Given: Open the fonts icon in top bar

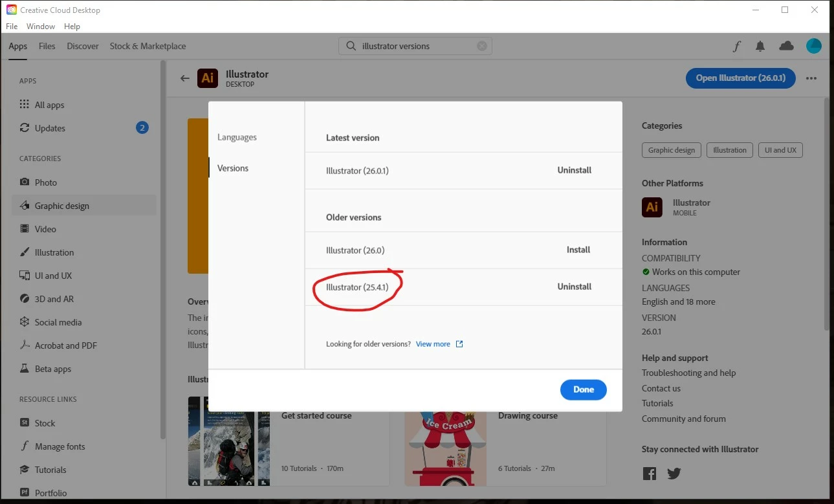Looking at the screenshot, I should (x=736, y=46).
